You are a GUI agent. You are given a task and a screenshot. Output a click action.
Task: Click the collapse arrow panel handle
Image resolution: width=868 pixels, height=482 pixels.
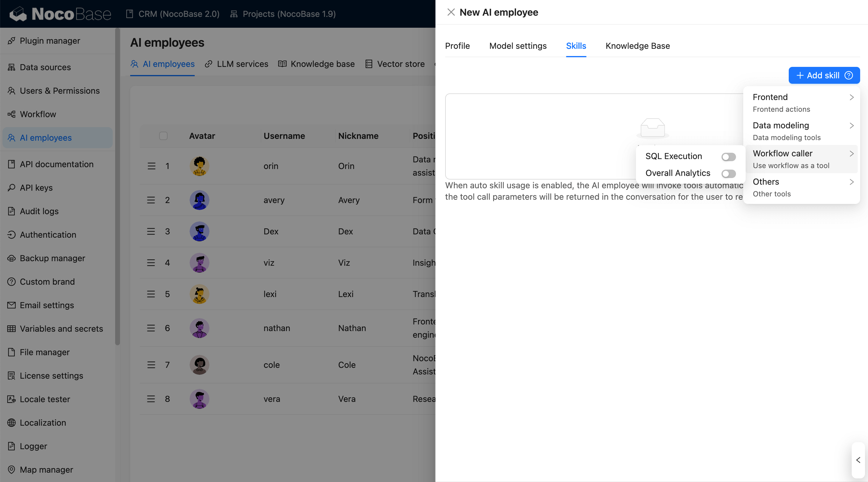pos(858,460)
